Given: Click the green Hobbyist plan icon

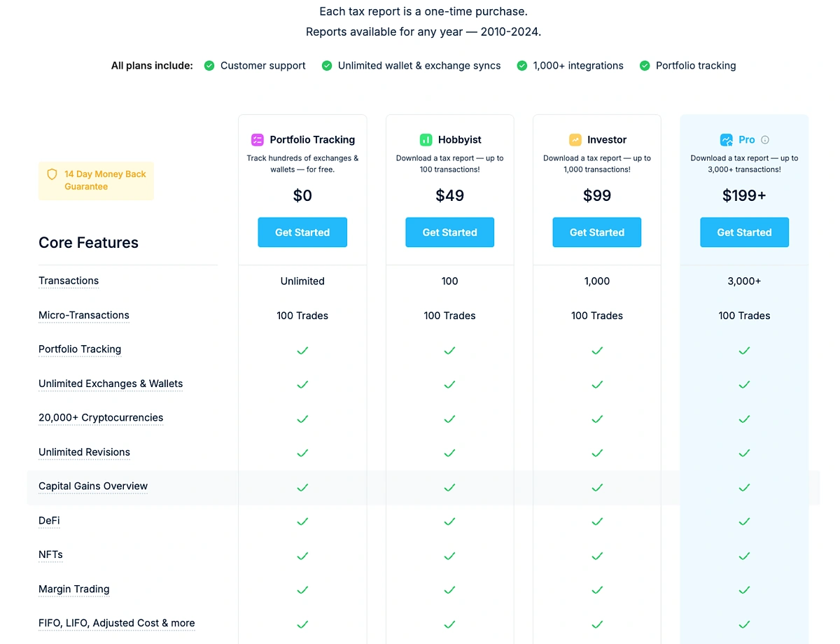Looking at the screenshot, I should [426, 139].
